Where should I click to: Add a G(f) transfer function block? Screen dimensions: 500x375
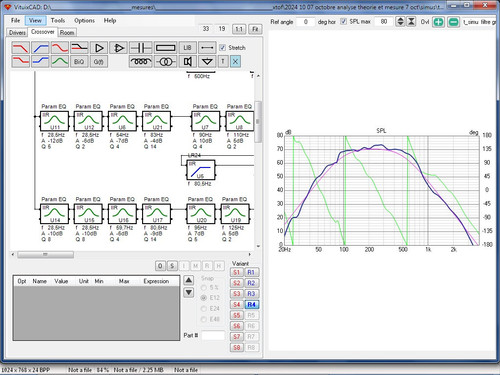coord(99,61)
